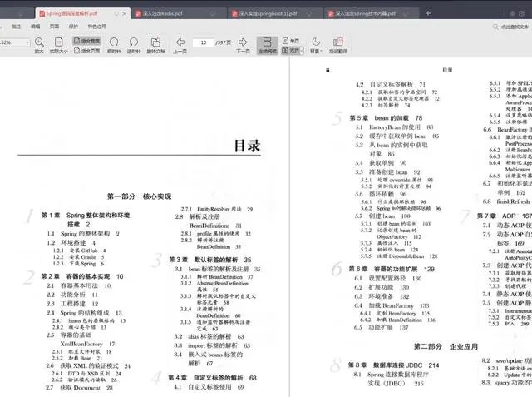Click the 第6章 容器的功能扩展 129 entry
The height and width of the screenshot is (397, 532).
pyautogui.click(x=392, y=269)
